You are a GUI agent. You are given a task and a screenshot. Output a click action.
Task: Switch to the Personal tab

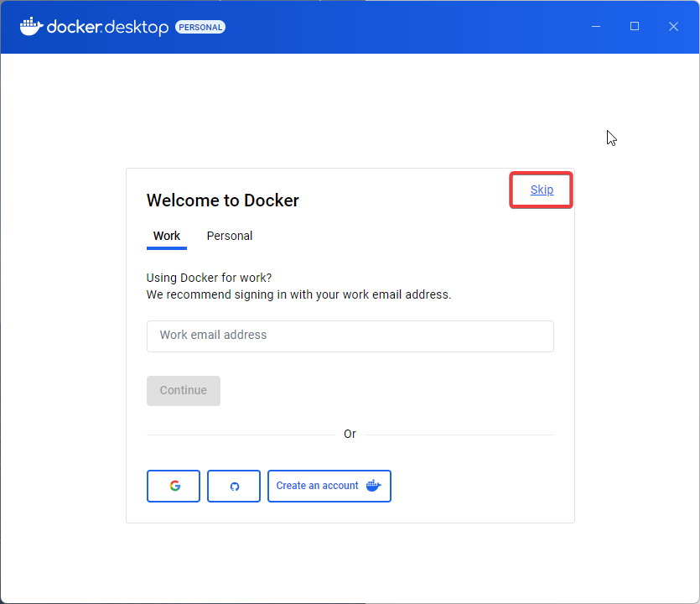[x=230, y=236]
